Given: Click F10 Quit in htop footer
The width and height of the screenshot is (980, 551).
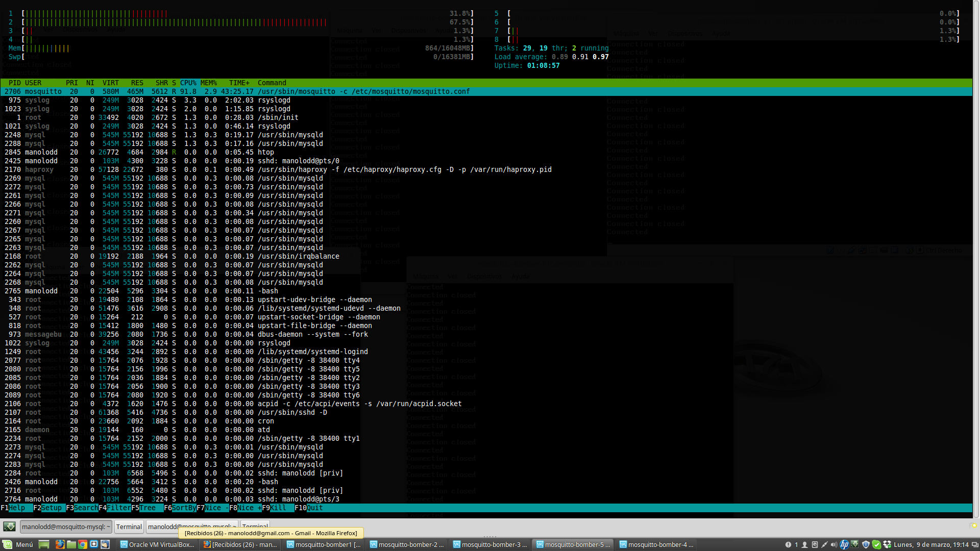Looking at the screenshot, I should click(309, 508).
